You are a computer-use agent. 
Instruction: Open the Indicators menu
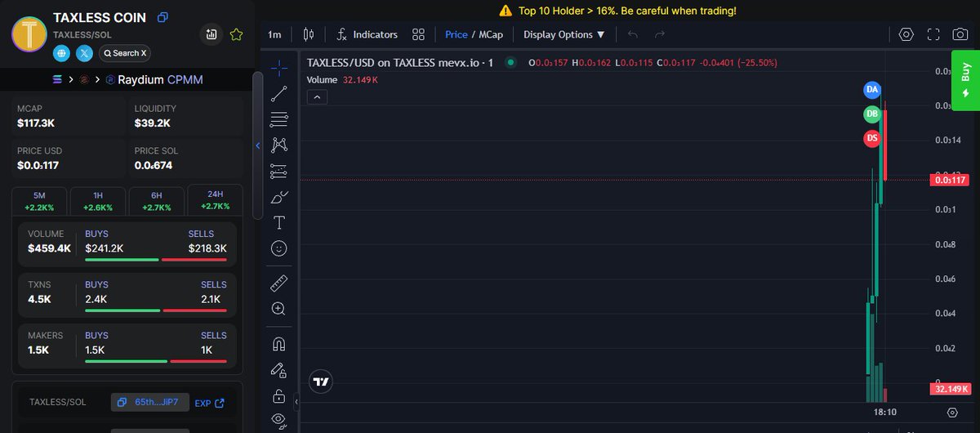[367, 34]
